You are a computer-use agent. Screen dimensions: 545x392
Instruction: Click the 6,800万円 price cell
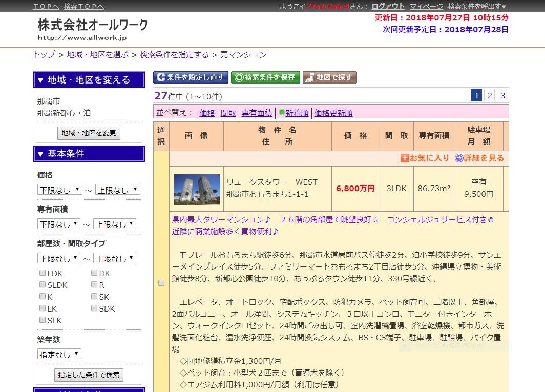tap(355, 188)
